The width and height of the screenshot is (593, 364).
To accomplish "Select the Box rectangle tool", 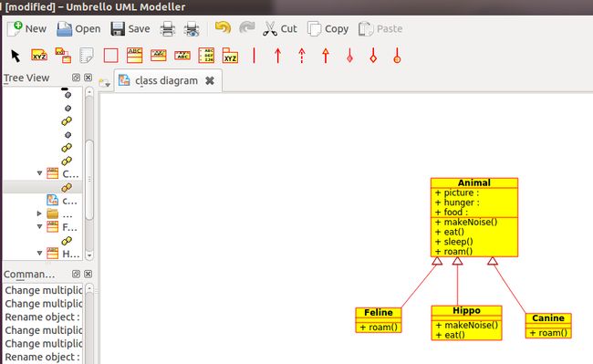I will tap(110, 56).
